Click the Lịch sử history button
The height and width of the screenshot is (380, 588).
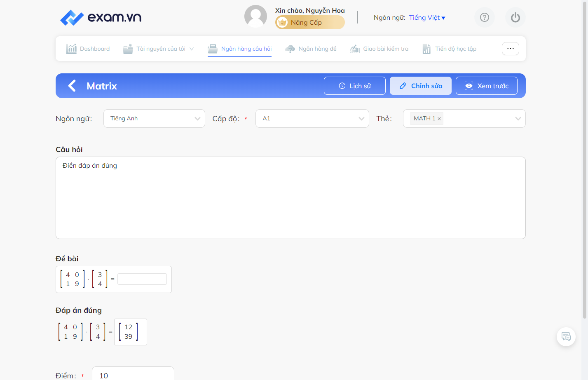point(355,86)
